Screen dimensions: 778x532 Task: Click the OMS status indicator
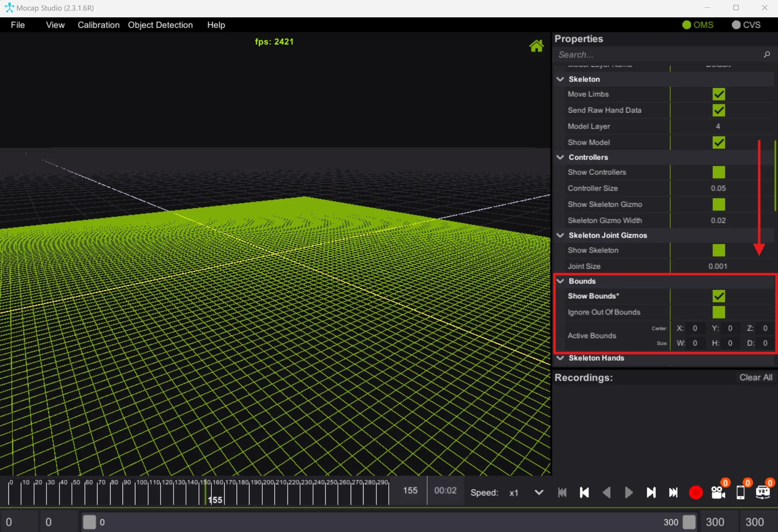click(x=698, y=25)
